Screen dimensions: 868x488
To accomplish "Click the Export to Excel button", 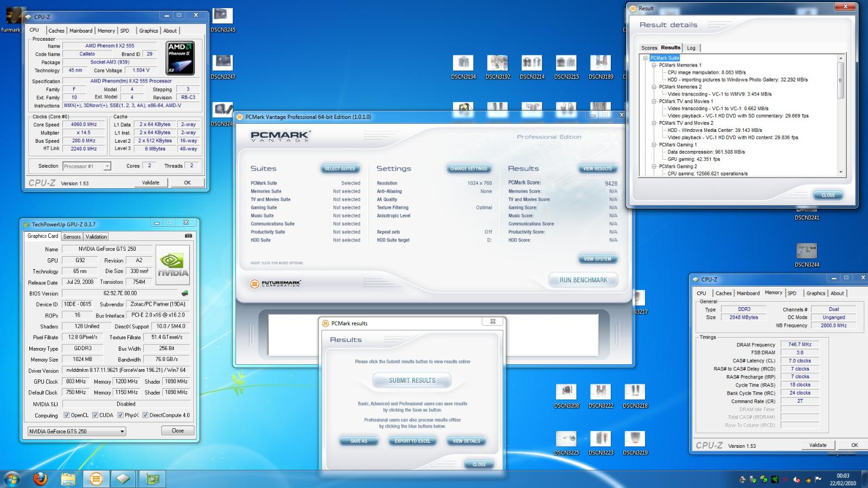I will (412, 441).
